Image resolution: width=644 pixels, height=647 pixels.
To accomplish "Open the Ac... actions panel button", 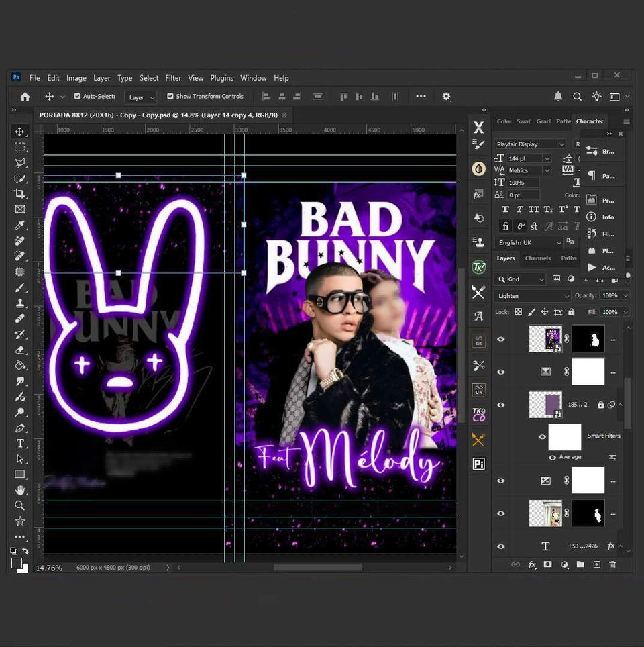I will coord(602,268).
